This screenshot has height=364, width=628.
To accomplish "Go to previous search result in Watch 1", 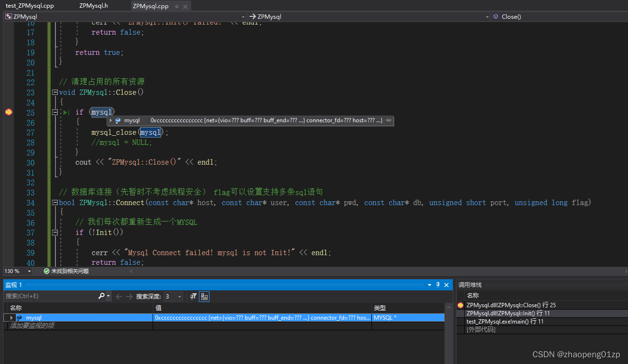I will (x=119, y=297).
